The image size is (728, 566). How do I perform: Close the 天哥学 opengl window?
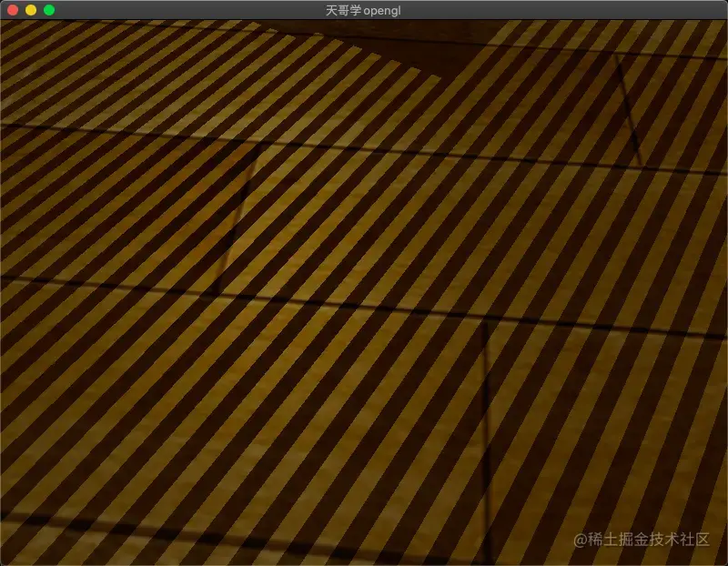click(x=13, y=10)
